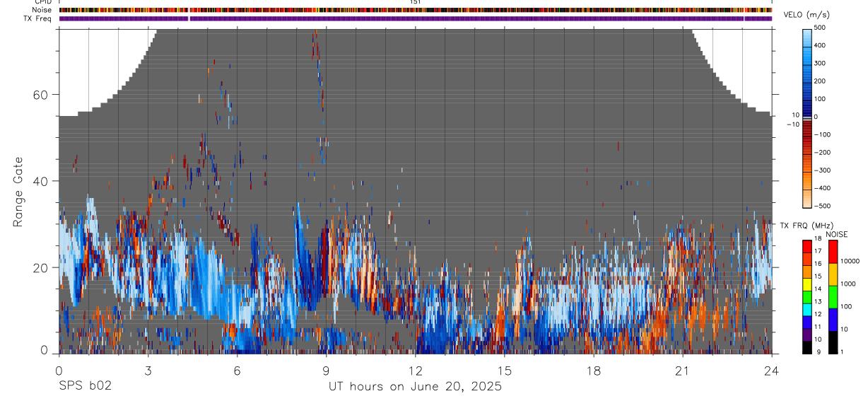This screenshot has width=868, height=401.
Task: Pick the blue 11–12 MHz TX frequency swatch
Action: 807,322
